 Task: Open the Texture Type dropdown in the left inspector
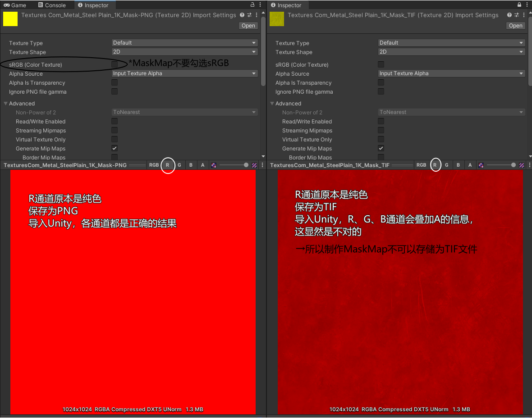pyautogui.click(x=184, y=42)
